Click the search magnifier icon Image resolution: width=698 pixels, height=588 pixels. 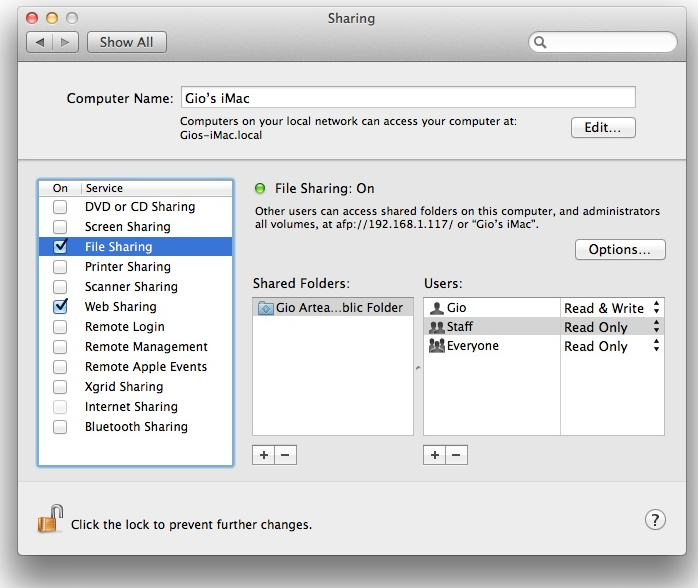tap(540, 42)
